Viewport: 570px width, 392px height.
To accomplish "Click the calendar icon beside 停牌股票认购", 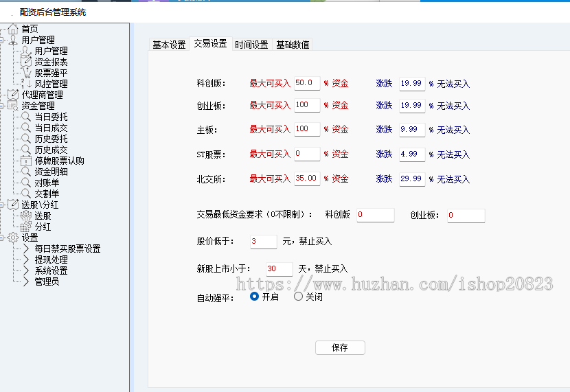I will click(26, 161).
